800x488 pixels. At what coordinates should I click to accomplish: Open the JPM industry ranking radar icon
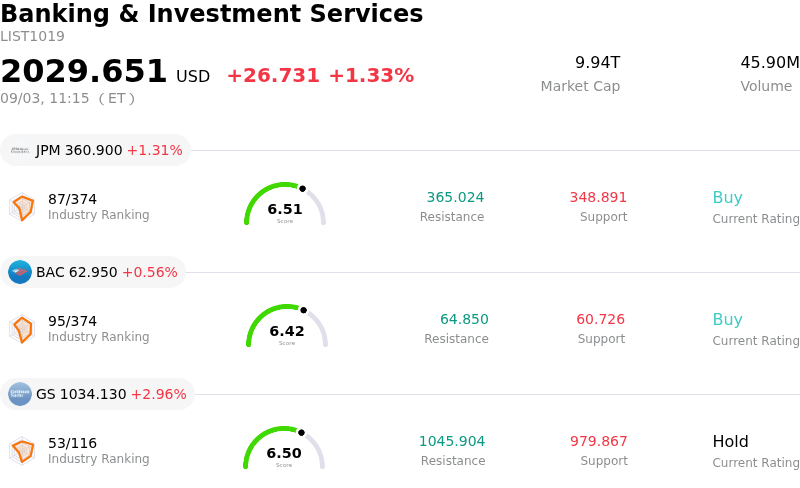pos(22,207)
